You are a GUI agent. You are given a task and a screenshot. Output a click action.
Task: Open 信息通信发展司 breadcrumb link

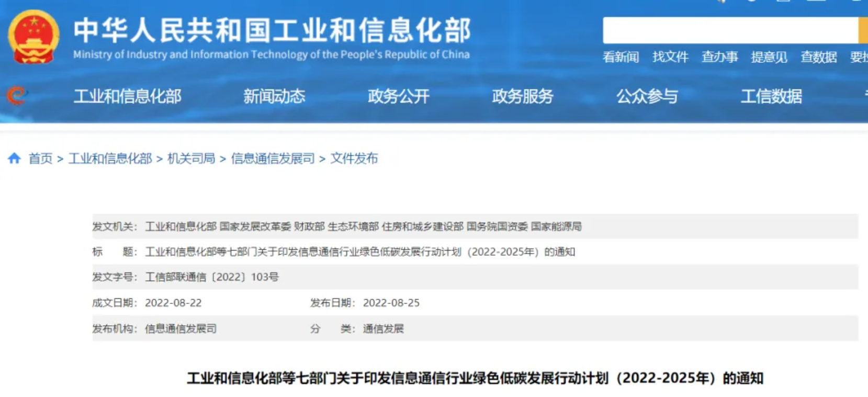coord(273,158)
